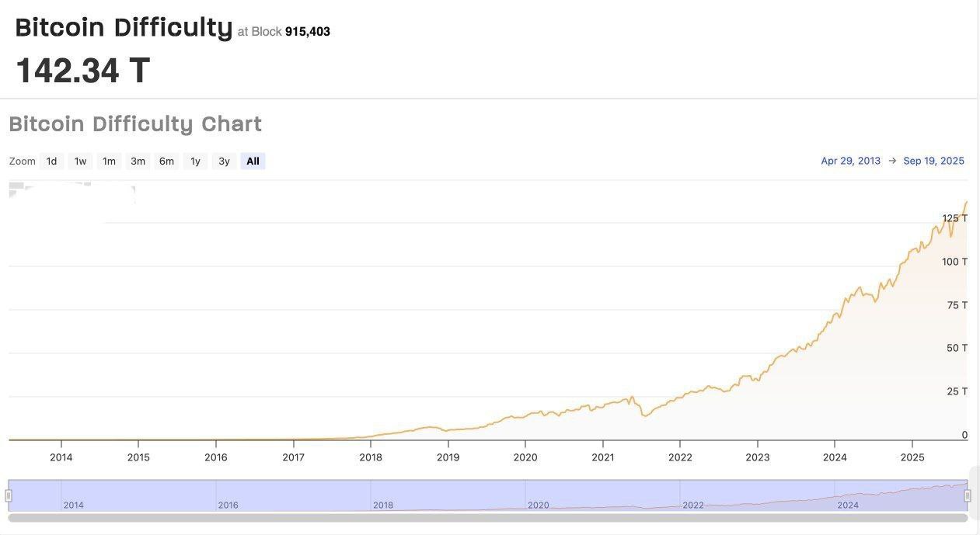Viewport: 980px width, 535px height.
Task: Switch zoom to 3m
Action: (x=138, y=162)
